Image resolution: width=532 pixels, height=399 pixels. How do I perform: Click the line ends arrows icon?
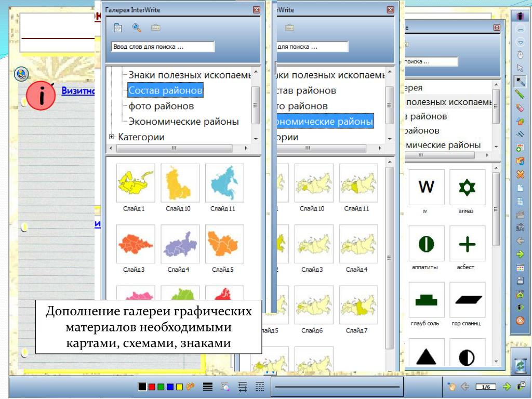pyautogui.click(x=243, y=387)
